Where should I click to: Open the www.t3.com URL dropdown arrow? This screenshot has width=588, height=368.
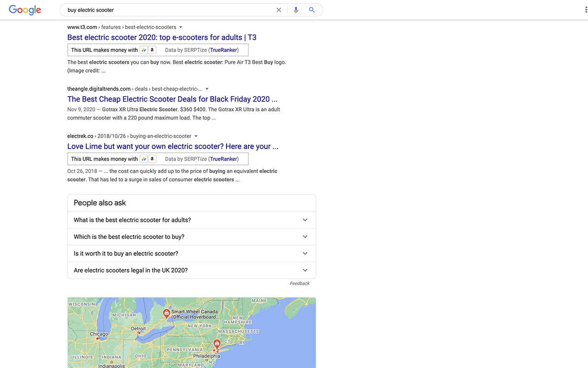(181, 27)
